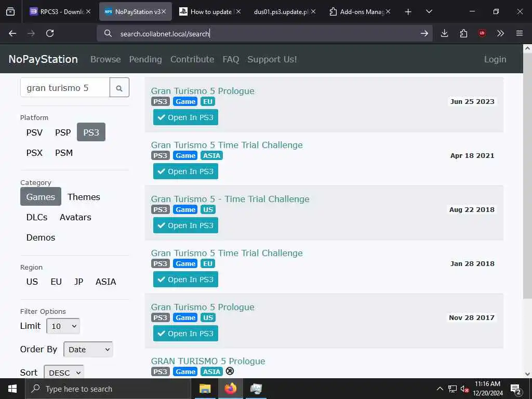Filter by EU region
The image size is (532, 399).
click(x=56, y=282)
